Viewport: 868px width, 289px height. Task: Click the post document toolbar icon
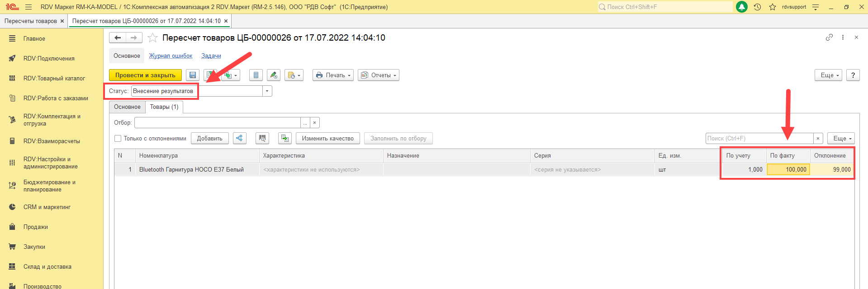point(210,75)
